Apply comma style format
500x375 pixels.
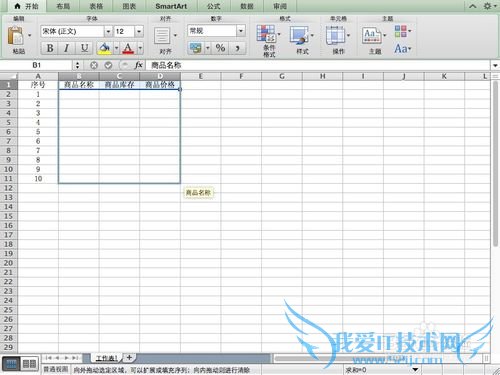(238, 48)
